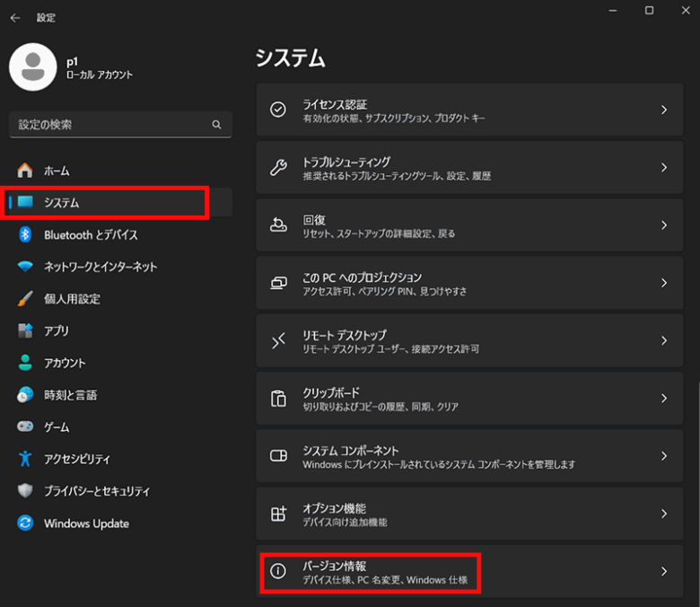Click the クリップボード clipboard icon
This screenshot has height=607, width=700.
(x=278, y=399)
